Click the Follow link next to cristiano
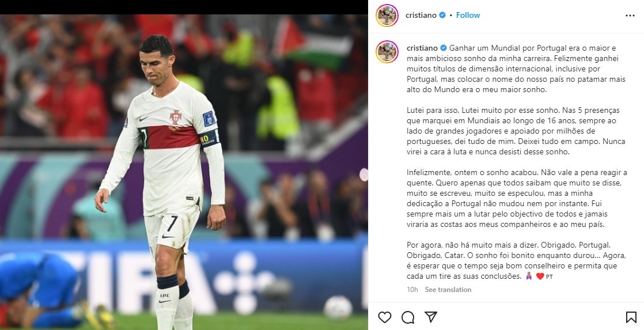 coord(468,15)
